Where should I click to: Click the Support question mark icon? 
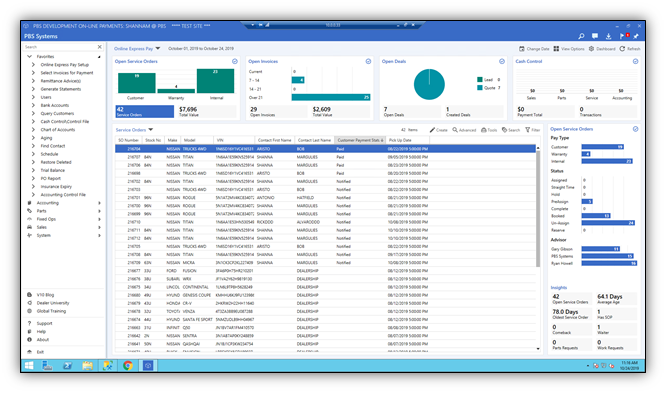pyautogui.click(x=29, y=323)
